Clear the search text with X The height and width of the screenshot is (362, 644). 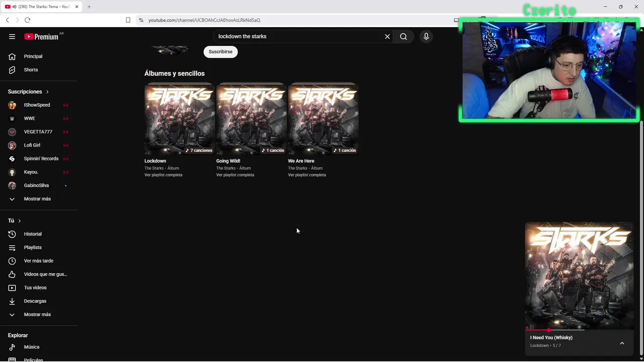387,36
